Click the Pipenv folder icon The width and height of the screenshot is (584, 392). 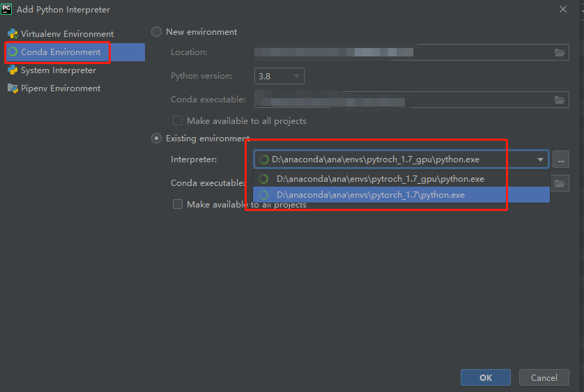(13, 88)
